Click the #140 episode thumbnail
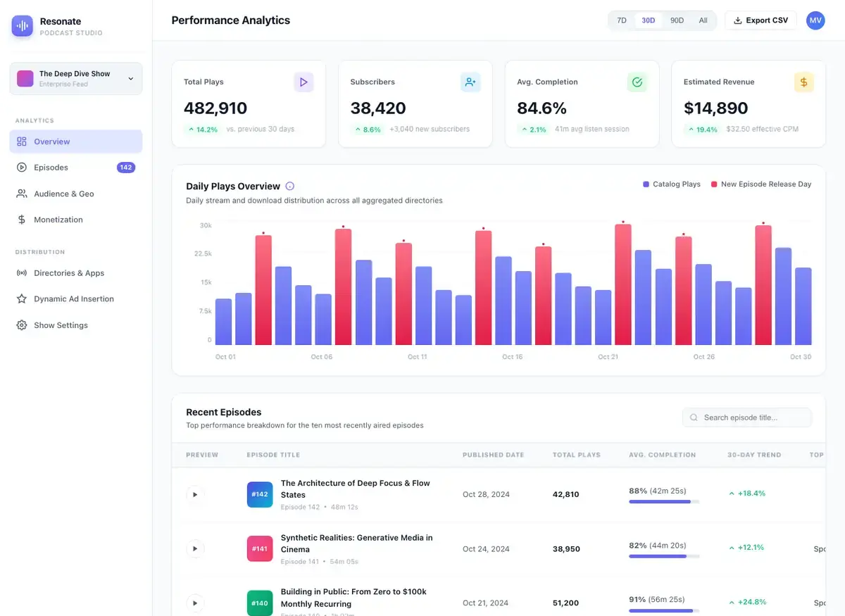This screenshot has height=616, width=845. [x=260, y=603]
